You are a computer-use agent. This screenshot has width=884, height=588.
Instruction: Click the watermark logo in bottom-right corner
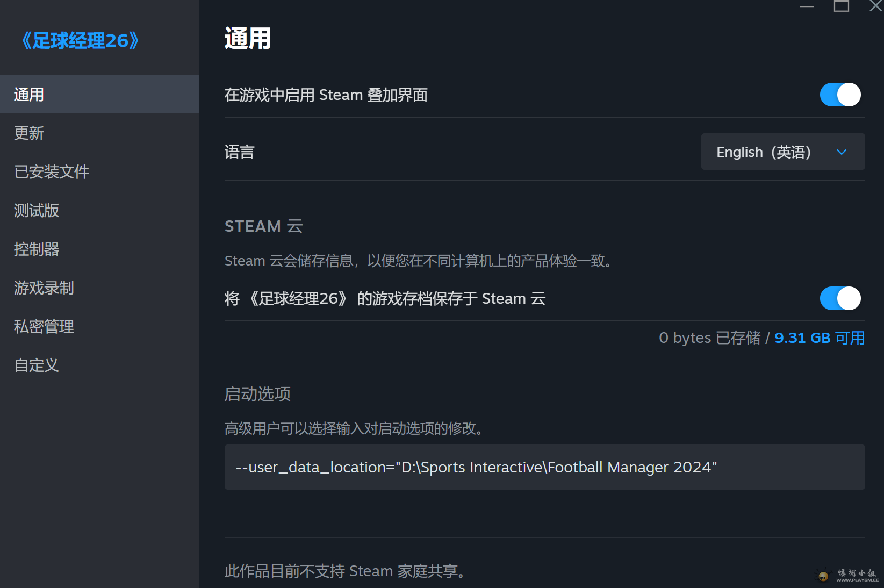point(847,575)
